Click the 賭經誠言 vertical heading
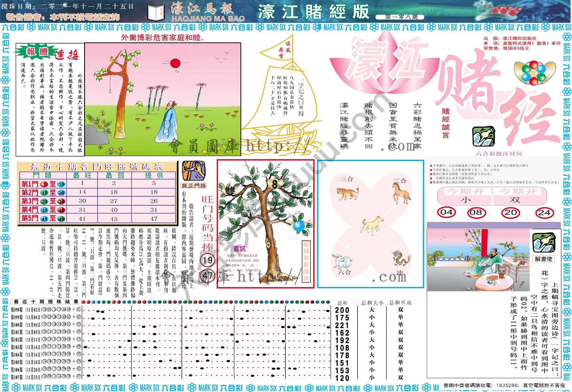 446,123
